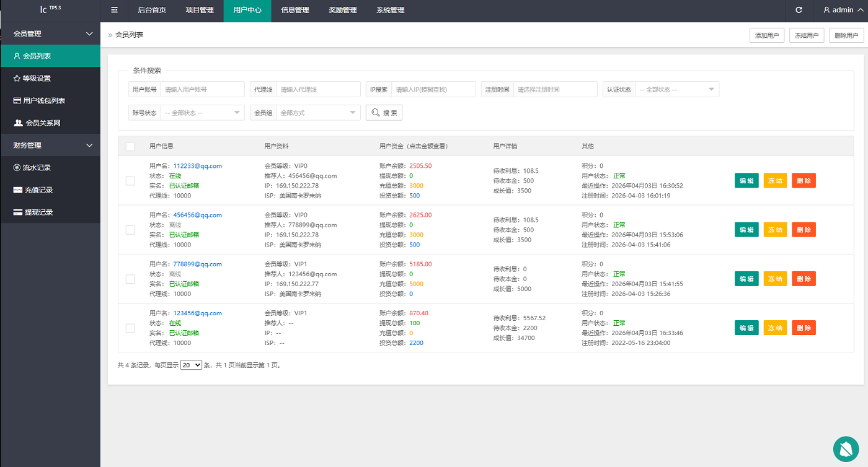Open the 认证状态 dropdown

677,90
